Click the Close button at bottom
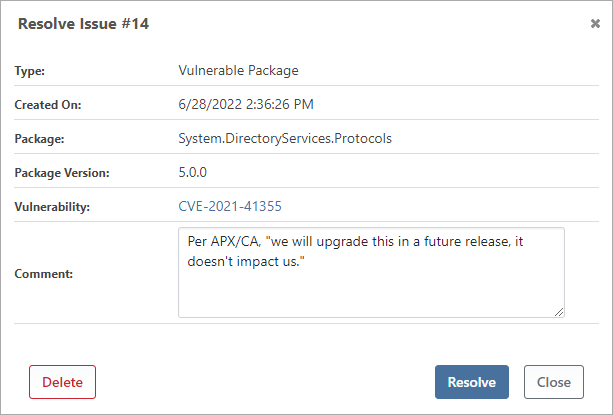Image resolution: width=613 pixels, height=415 pixels. point(553,382)
